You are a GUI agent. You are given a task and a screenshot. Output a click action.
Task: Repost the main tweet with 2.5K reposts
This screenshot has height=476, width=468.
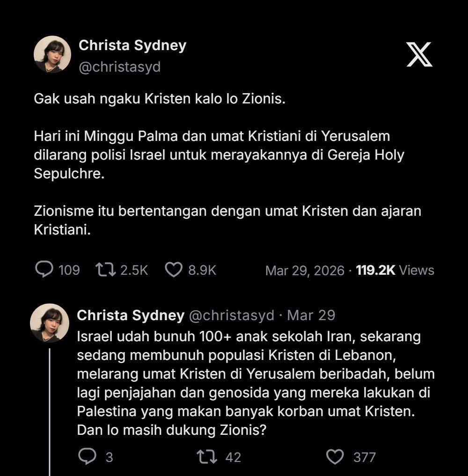(105, 270)
